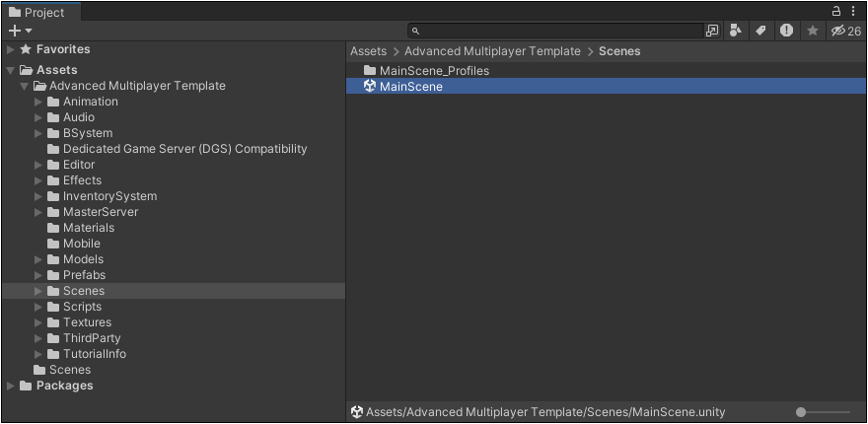Expand the TutorialInfo folder arrow

click(38, 354)
